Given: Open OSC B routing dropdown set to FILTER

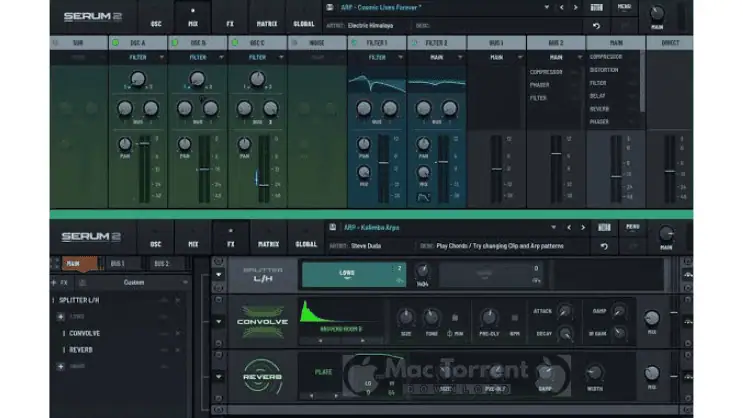Looking at the screenshot, I should point(198,57).
